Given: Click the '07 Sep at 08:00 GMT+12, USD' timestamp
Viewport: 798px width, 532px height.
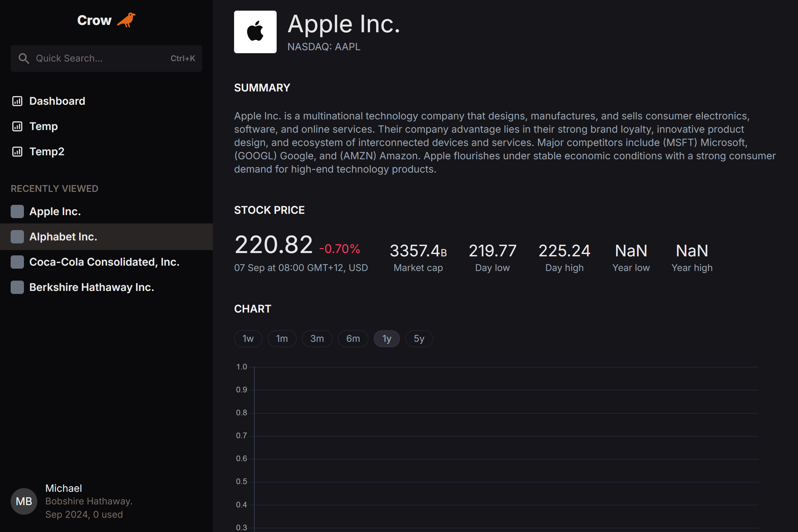Looking at the screenshot, I should click(301, 268).
